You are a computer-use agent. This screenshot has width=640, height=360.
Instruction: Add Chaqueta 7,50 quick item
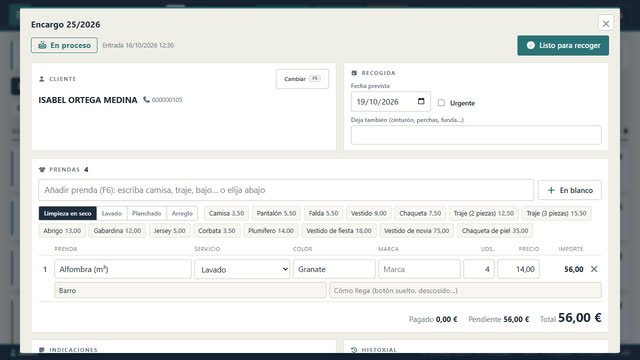[420, 213]
